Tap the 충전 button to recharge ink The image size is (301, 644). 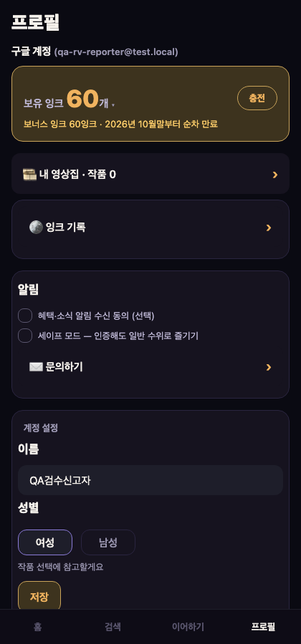tap(257, 98)
